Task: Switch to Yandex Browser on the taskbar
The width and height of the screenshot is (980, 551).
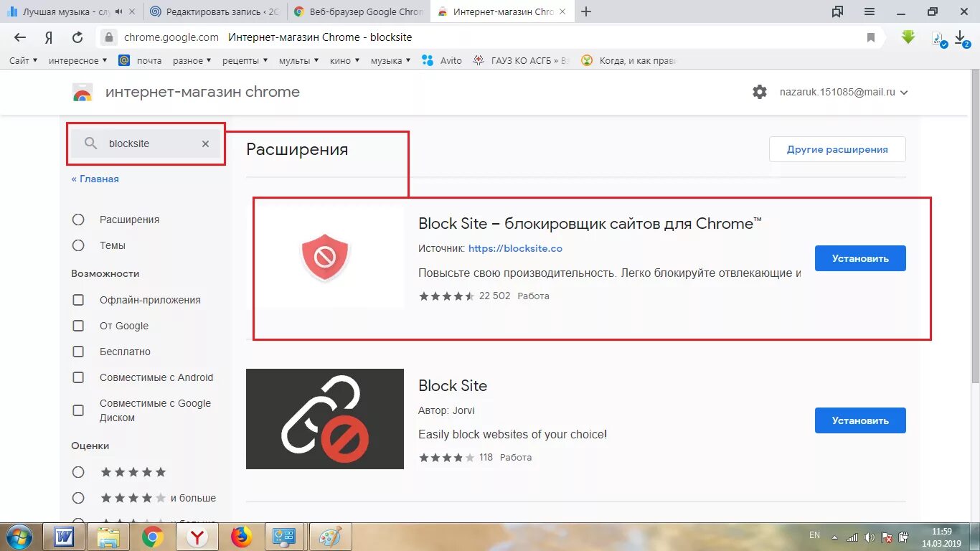Action: click(197, 537)
